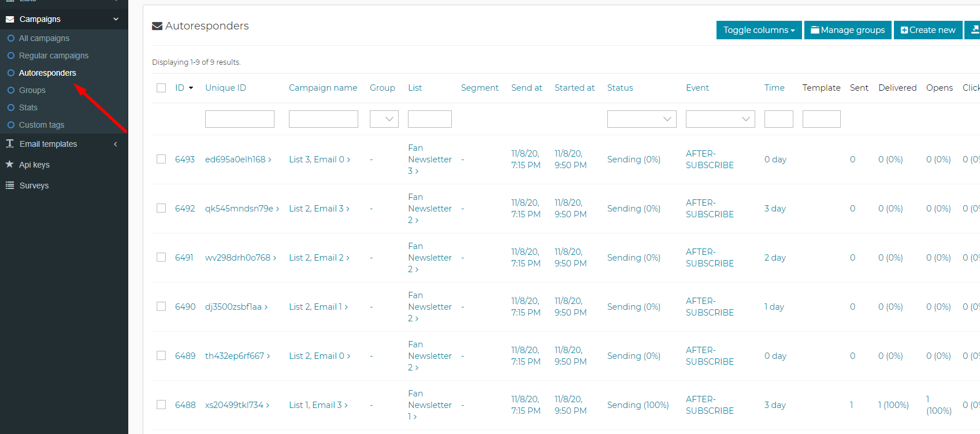Select Autoresponders in the sidebar
This screenshot has height=434, width=980.
pos(47,73)
